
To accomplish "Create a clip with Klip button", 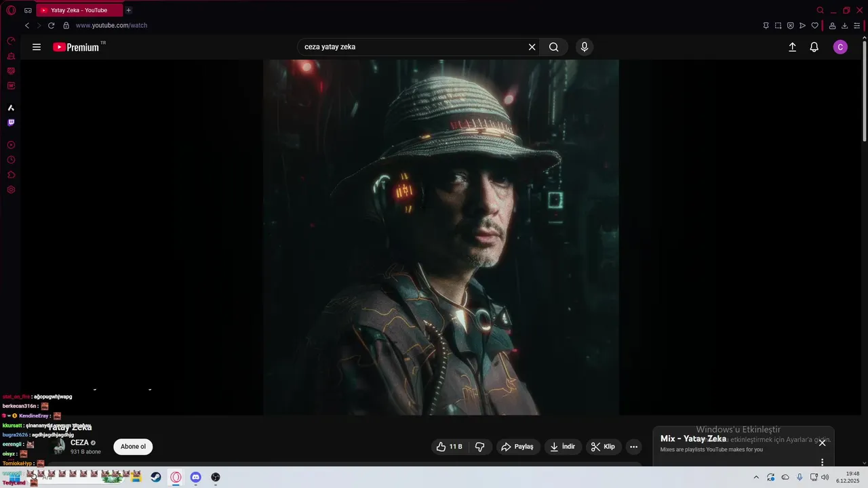I will (603, 447).
